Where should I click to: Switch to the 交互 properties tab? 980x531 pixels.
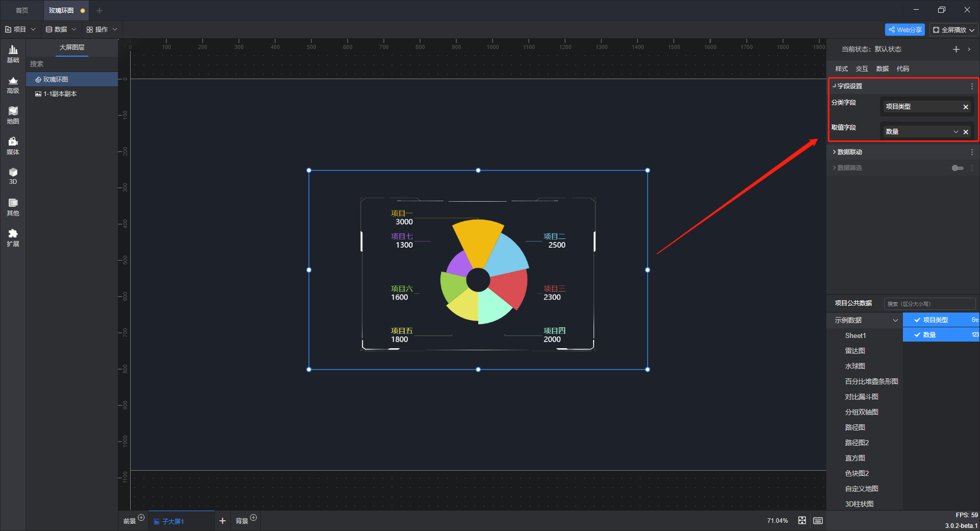[x=862, y=69]
